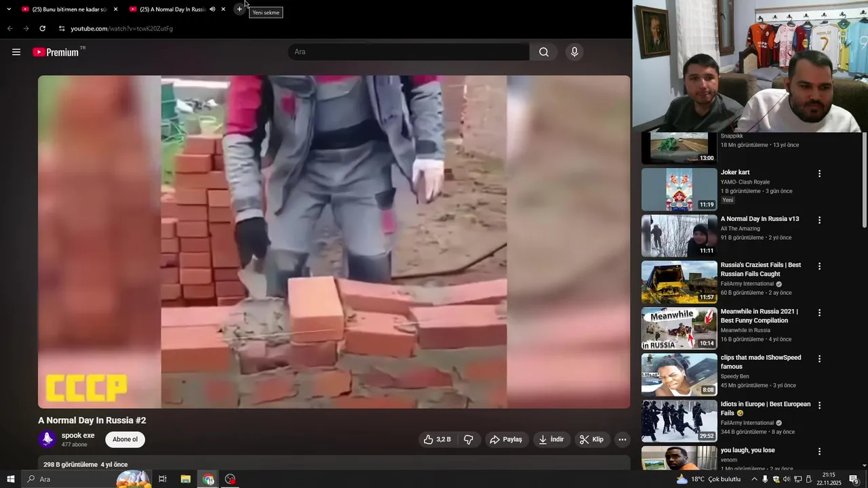
Task: Open Russia's Craziest Fails thumbnail
Action: 679,282
